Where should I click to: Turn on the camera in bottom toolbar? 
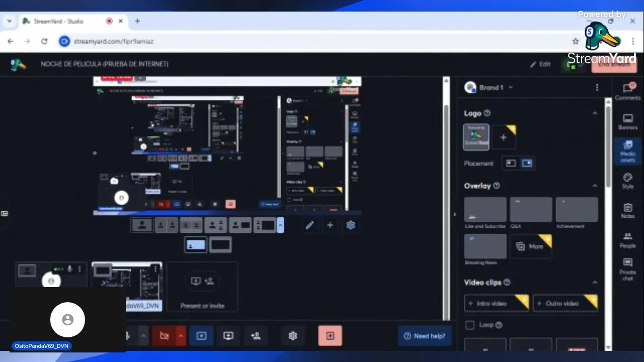click(164, 336)
